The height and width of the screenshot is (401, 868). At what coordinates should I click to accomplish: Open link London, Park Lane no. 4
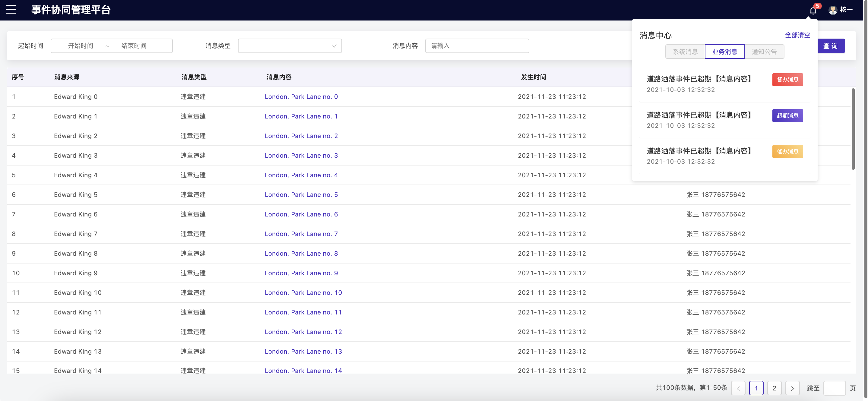[301, 175]
